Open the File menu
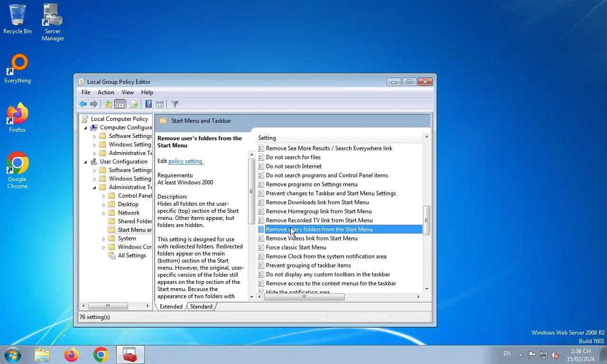The height and width of the screenshot is (364, 607). (86, 92)
